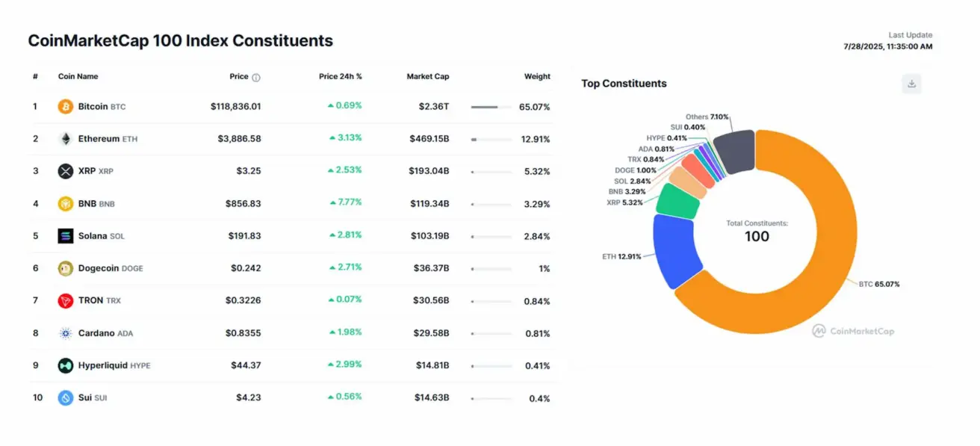Click the Others 7.10% chart label

pos(707,117)
